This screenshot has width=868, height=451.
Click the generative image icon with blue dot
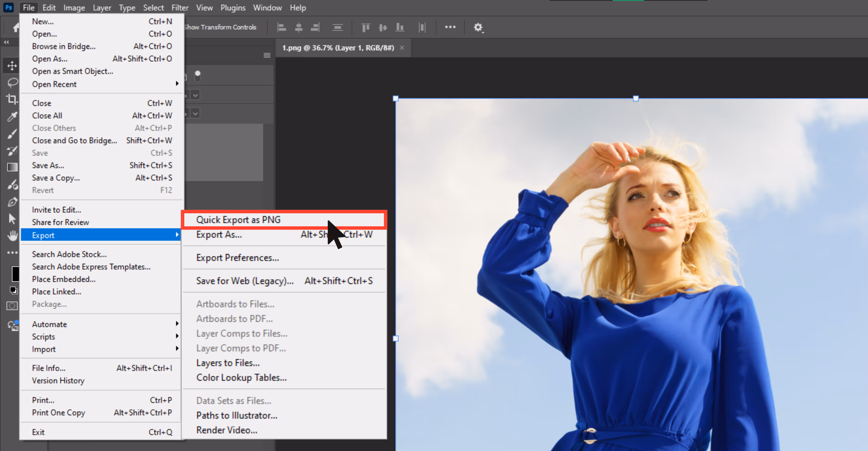click(13, 325)
